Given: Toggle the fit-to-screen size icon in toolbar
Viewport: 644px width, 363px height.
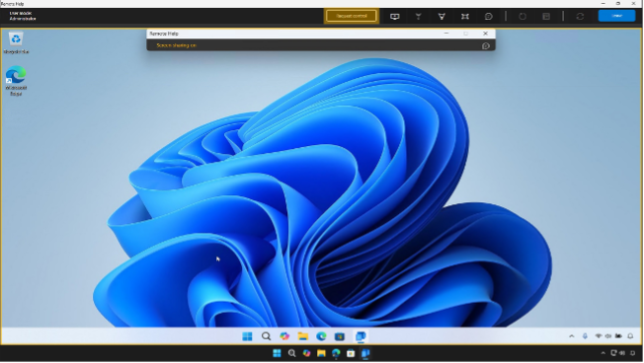Looking at the screenshot, I should click(465, 17).
